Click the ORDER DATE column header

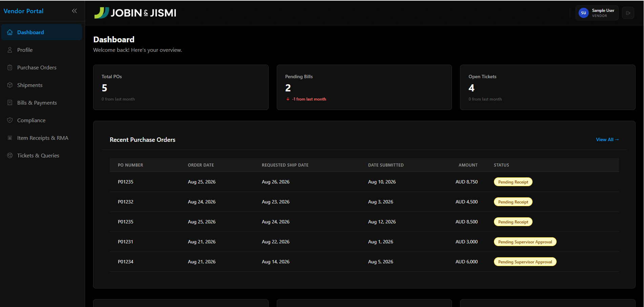point(201,165)
